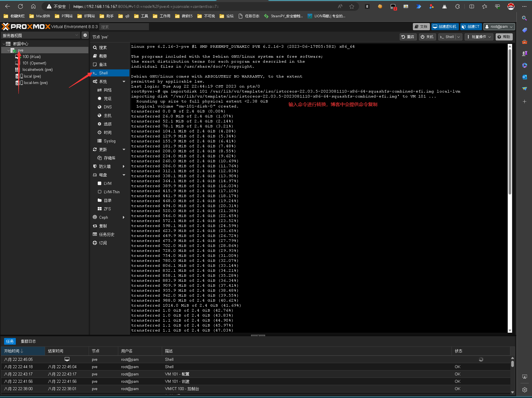The image size is (532, 398).
Task: Open the browser extensions puzzle icon
Action: (x=457, y=6)
